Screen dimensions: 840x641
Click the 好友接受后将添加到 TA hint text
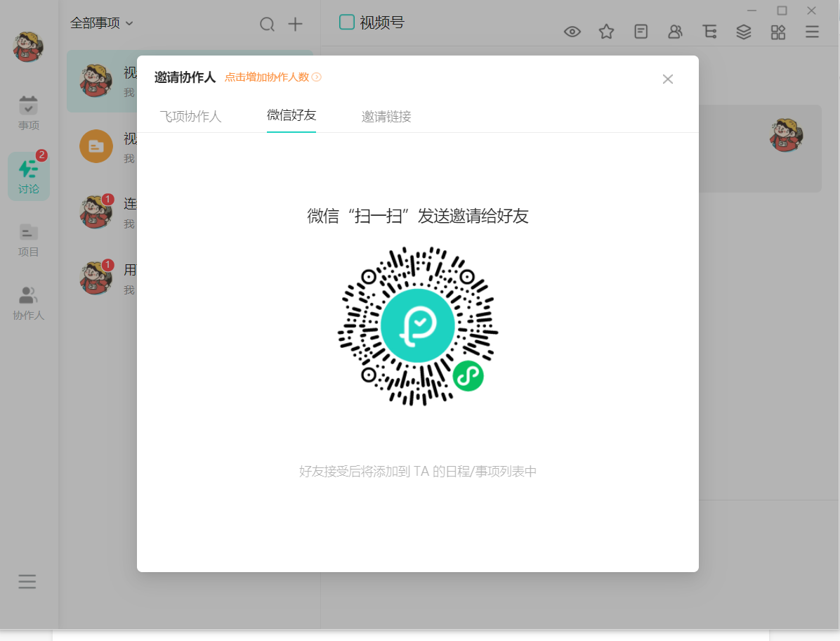tap(418, 471)
